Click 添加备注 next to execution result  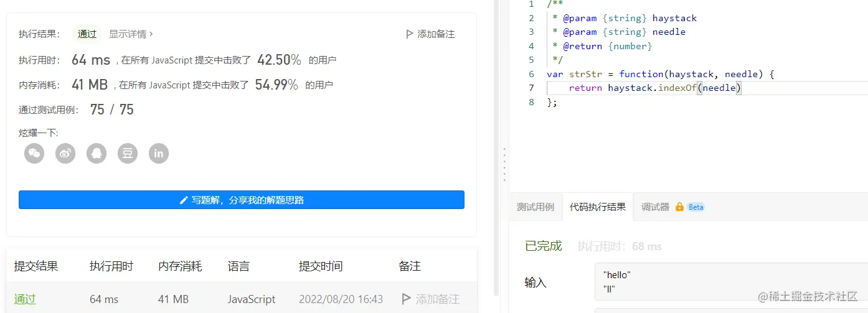coord(436,34)
